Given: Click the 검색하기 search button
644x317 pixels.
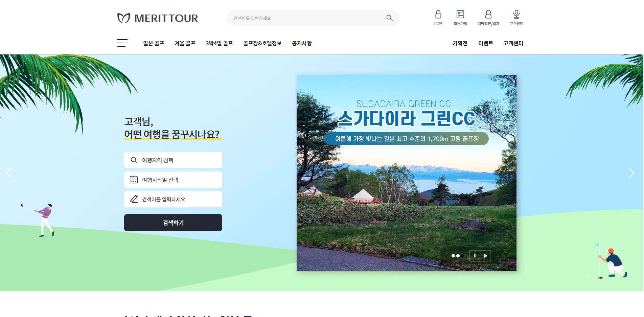Looking at the screenshot, I should [173, 223].
